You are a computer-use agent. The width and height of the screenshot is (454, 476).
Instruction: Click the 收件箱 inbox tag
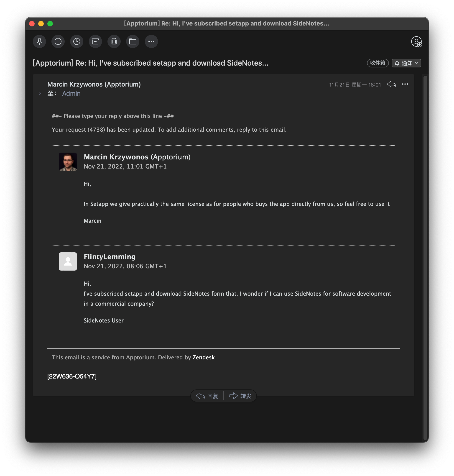[x=378, y=63]
